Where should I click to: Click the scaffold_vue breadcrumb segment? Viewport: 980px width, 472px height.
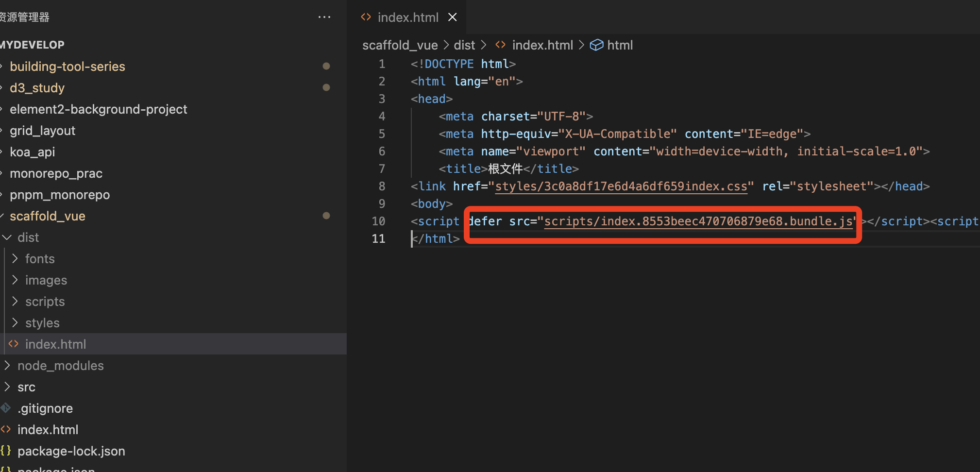click(x=400, y=45)
